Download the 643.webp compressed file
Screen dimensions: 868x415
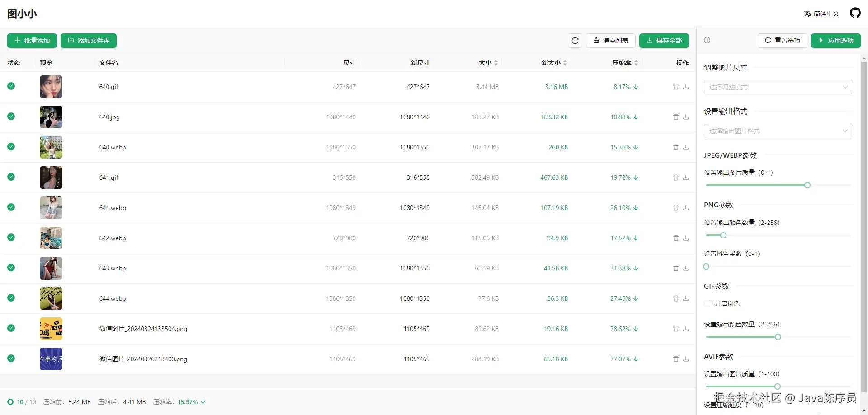tap(686, 268)
